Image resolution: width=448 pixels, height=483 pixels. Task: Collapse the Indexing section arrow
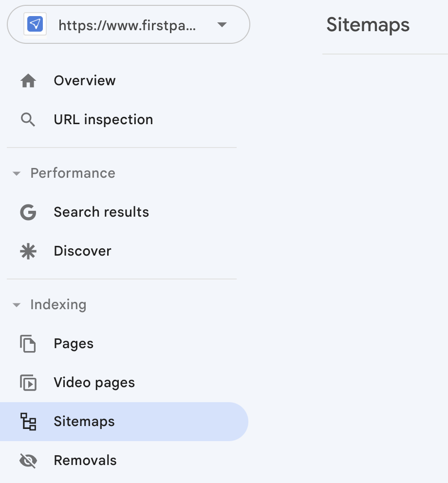pyautogui.click(x=17, y=305)
